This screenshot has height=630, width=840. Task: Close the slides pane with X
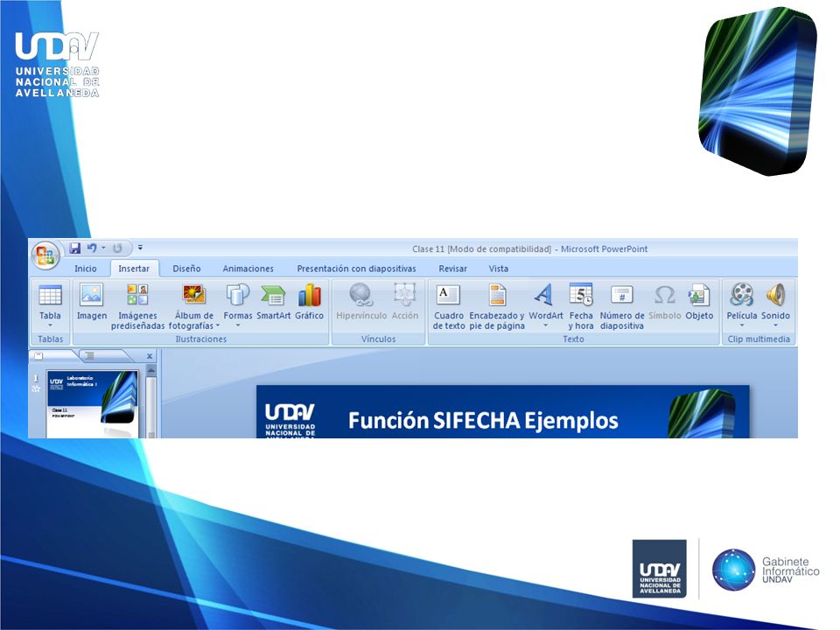coord(150,356)
